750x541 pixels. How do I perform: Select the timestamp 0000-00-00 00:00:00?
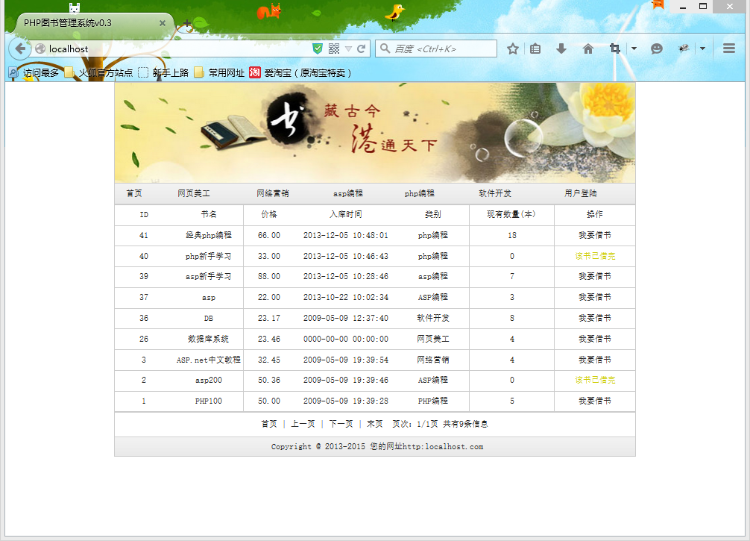tap(346, 339)
